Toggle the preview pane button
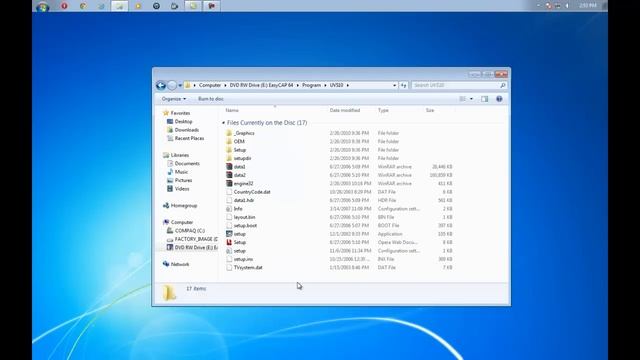This screenshot has height=360, width=640. click(484, 99)
